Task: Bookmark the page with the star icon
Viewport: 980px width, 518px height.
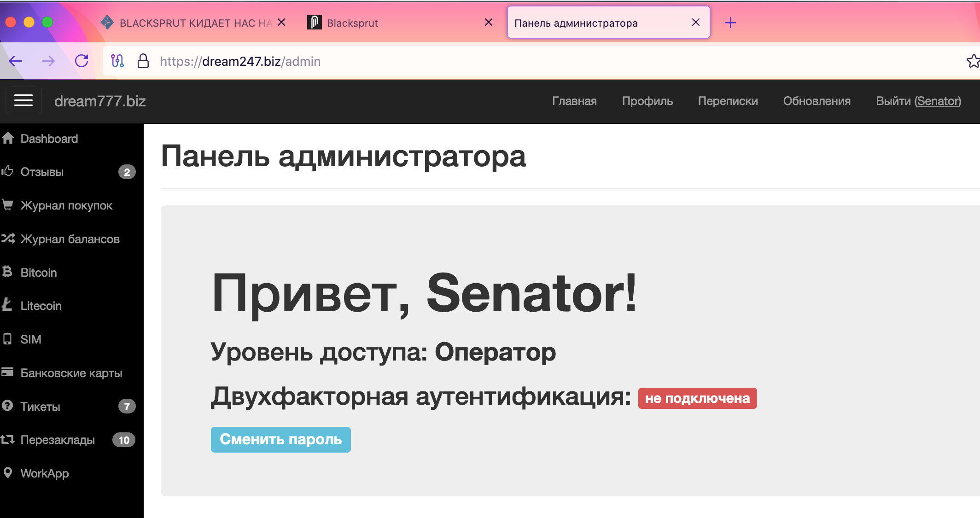Action: pos(973,61)
